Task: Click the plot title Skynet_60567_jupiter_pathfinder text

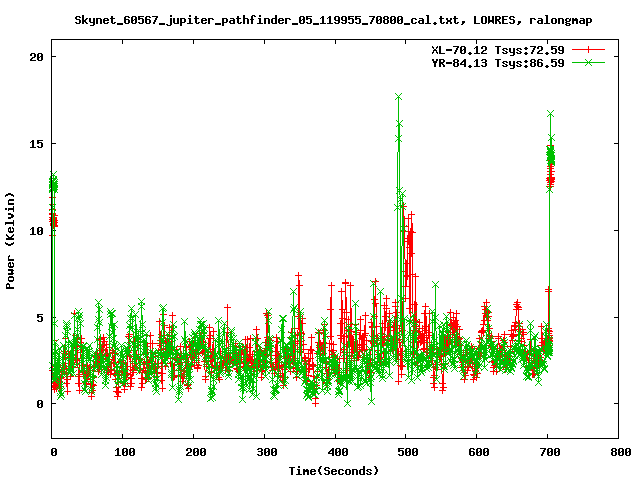Action: (333, 20)
